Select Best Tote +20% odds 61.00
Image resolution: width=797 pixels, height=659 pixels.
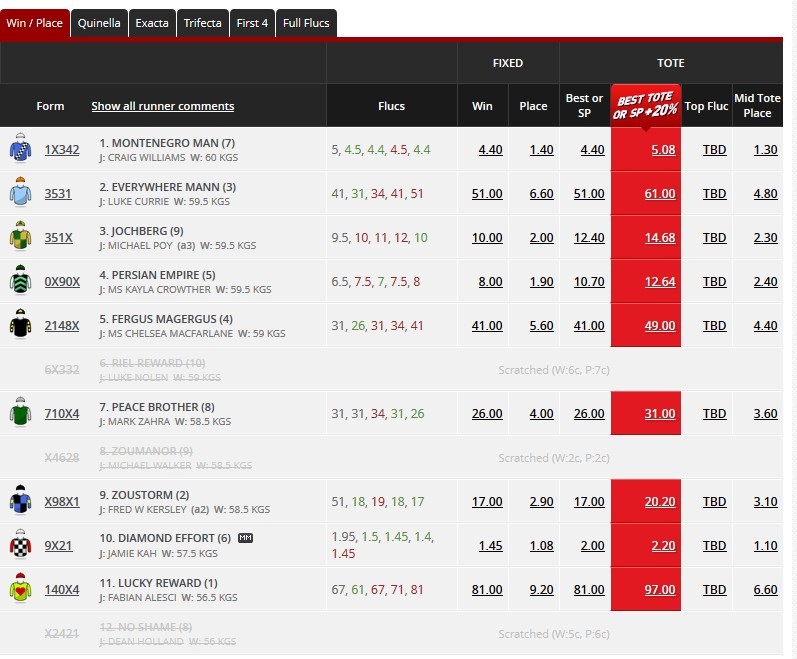point(660,194)
